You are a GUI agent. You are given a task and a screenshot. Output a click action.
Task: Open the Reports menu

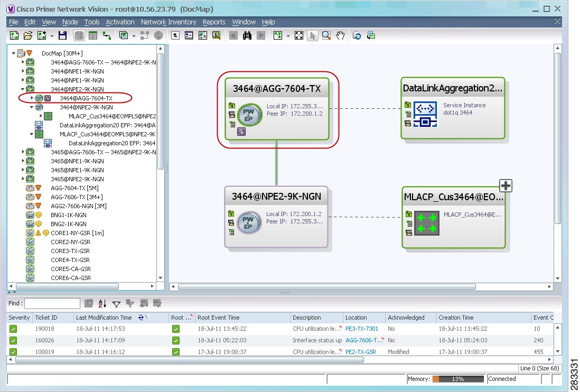click(x=214, y=22)
